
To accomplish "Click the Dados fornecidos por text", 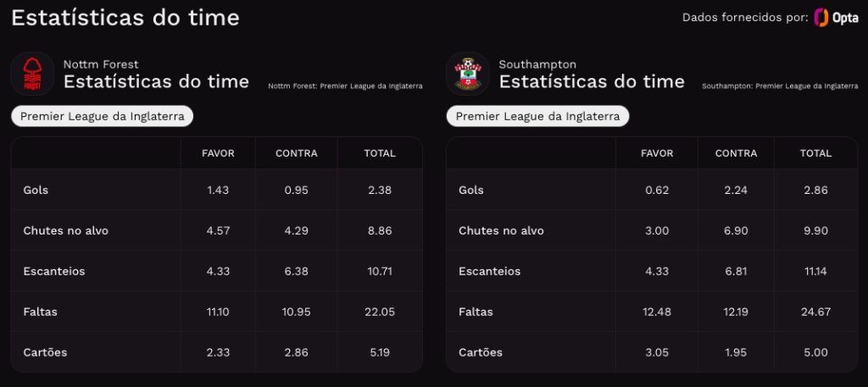I will pyautogui.click(x=745, y=18).
